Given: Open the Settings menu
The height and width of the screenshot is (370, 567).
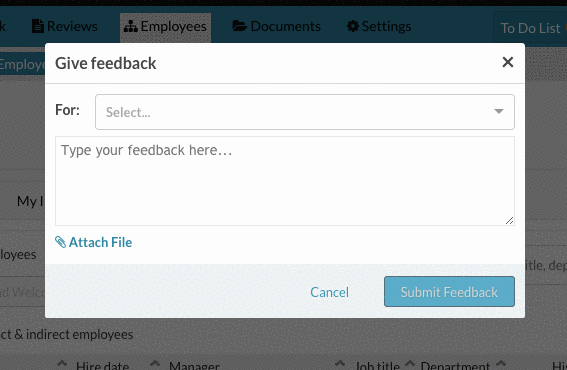Looking at the screenshot, I should (379, 26).
